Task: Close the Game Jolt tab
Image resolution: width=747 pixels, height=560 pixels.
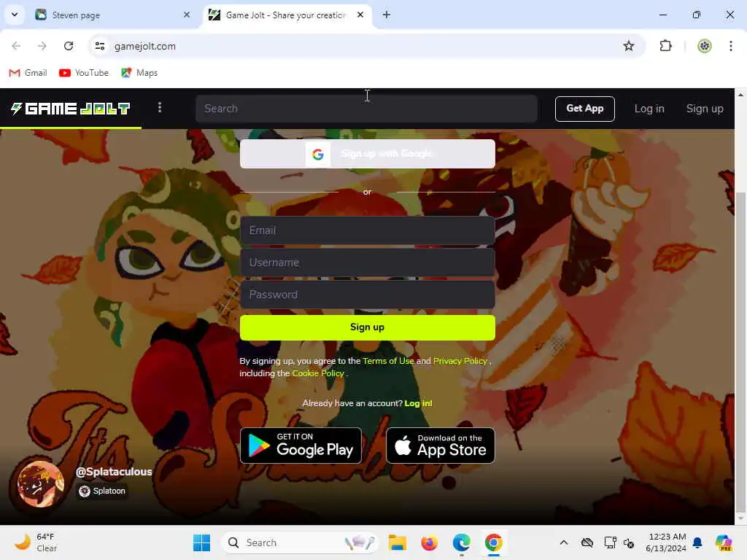Action: coord(360,15)
